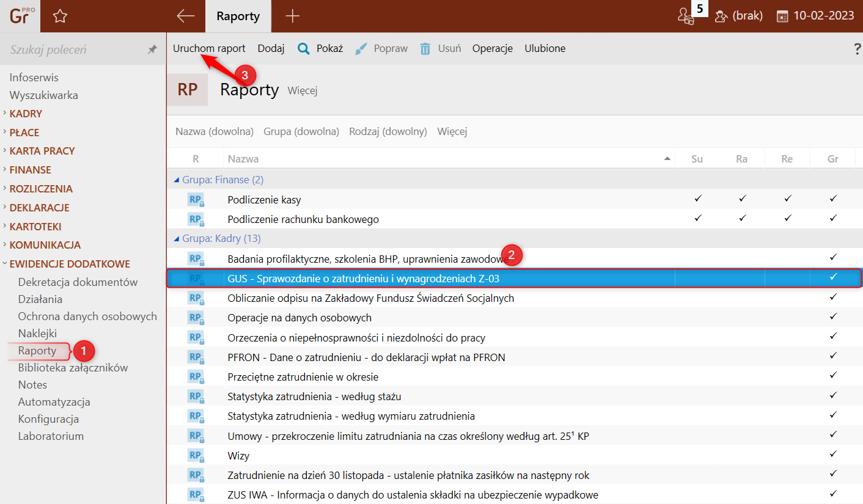Click the Rodzaj (dowolny) filter
The width and height of the screenshot is (863, 504).
[388, 131]
